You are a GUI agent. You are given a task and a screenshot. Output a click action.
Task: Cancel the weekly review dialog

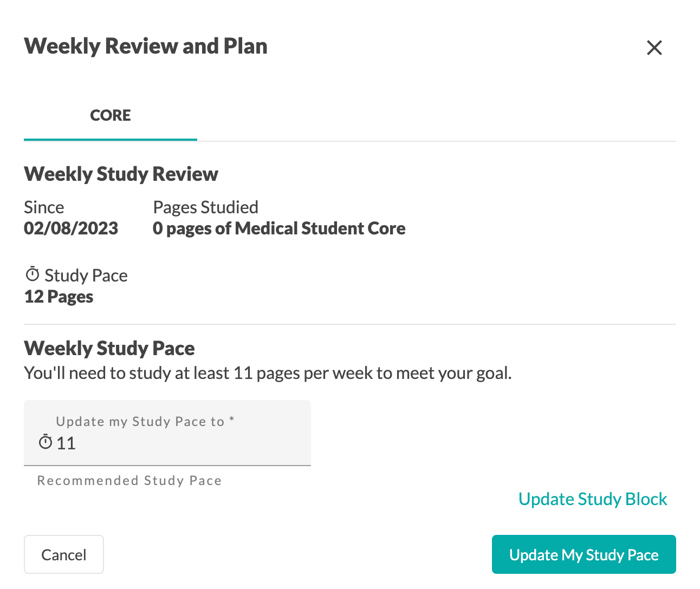pyautogui.click(x=64, y=554)
